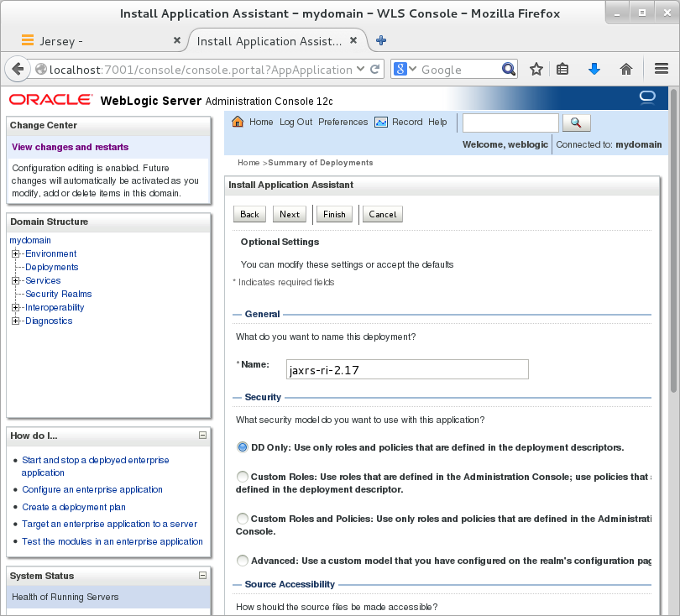
Task: Click the console Home house icon
Action: pyautogui.click(x=238, y=122)
